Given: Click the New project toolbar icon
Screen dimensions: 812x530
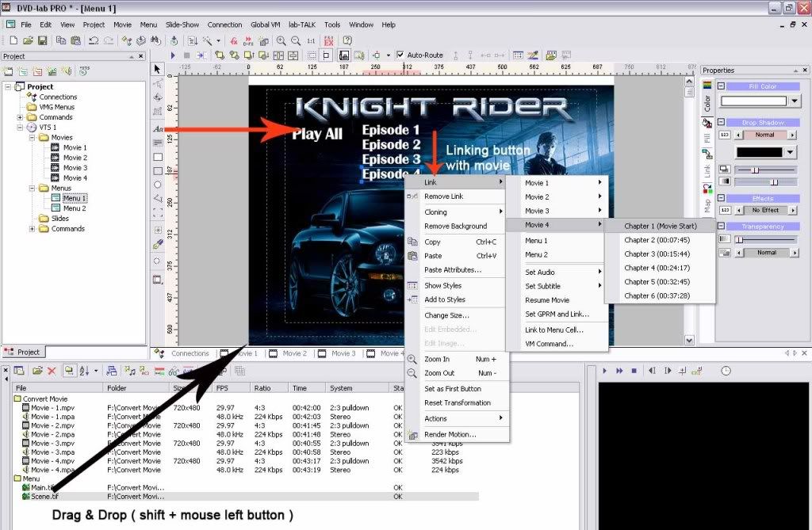Looking at the screenshot, I should pyautogui.click(x=14, y=40).
